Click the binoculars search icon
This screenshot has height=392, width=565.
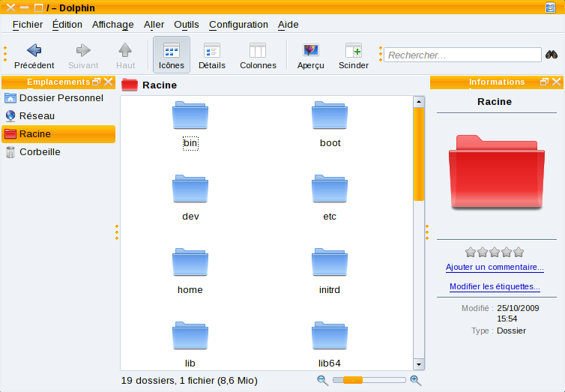[x=552, y=55]
